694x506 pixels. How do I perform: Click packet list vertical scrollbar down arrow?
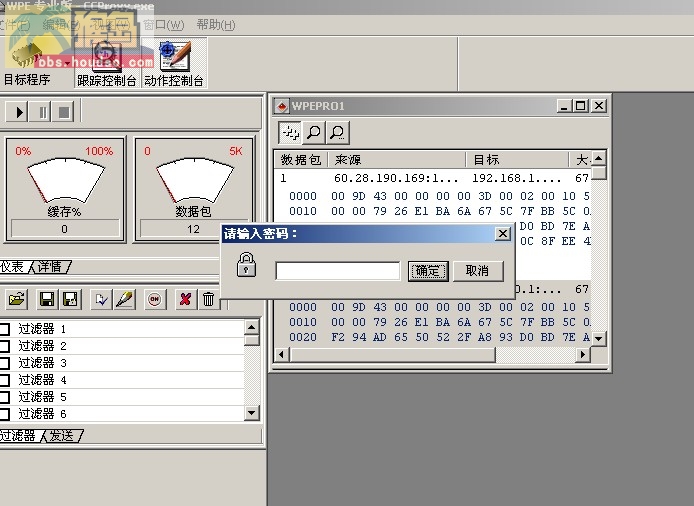[598, 339]
